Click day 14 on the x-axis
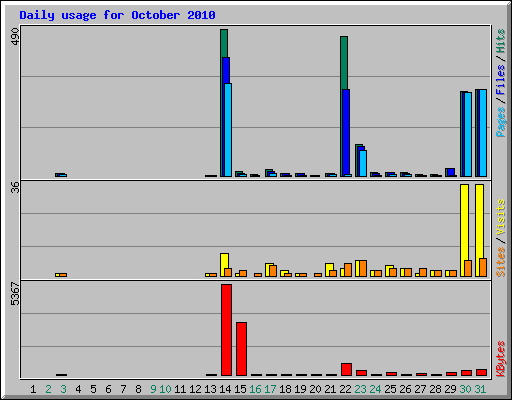Screen dimensions: 512x400 (225, 389)
